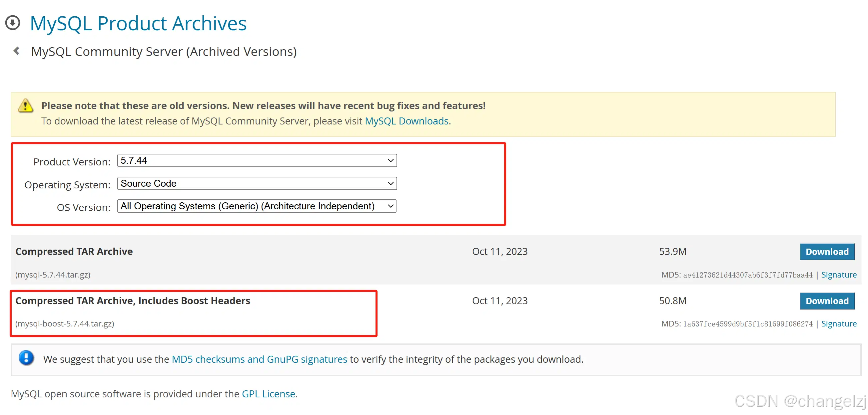Open MD5 checksums and GnuPG signatures link

[x=259, y=359]
